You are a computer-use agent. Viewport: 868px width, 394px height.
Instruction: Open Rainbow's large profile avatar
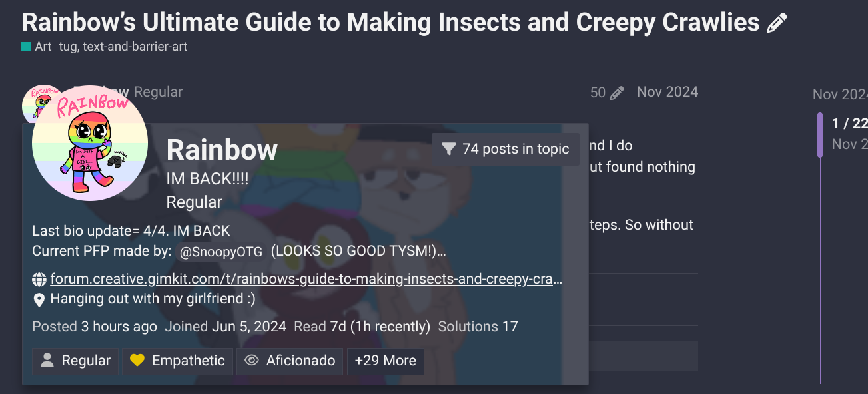pos(90,143)
